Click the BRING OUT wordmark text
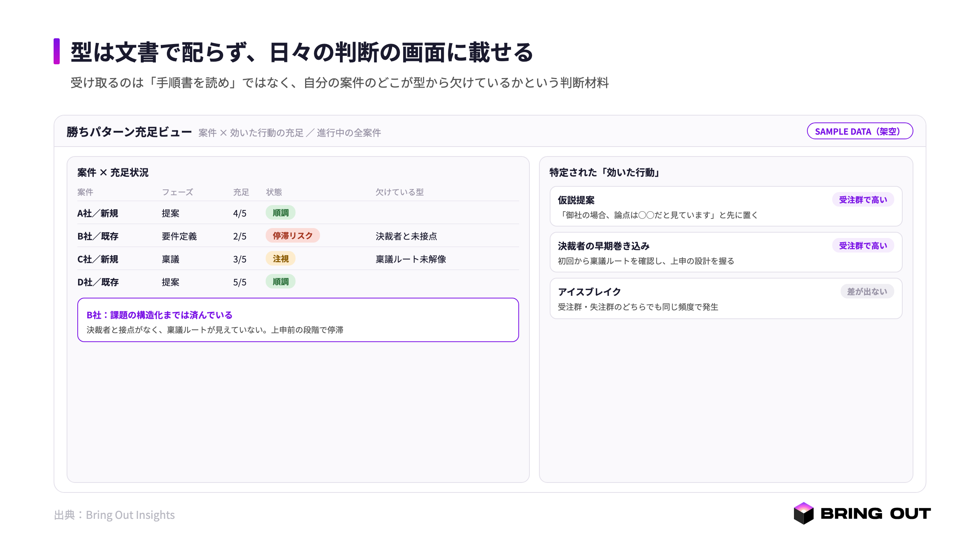 [875, 514]
